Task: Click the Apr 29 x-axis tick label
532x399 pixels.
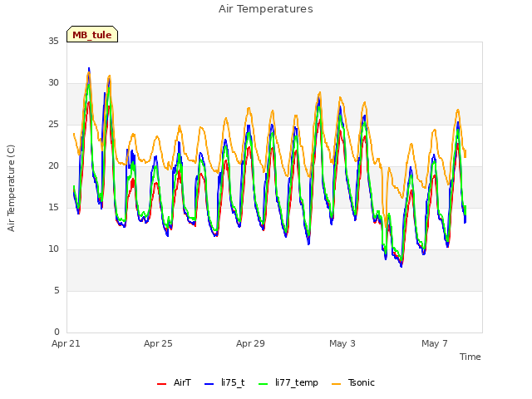Action: coord(250,343)
